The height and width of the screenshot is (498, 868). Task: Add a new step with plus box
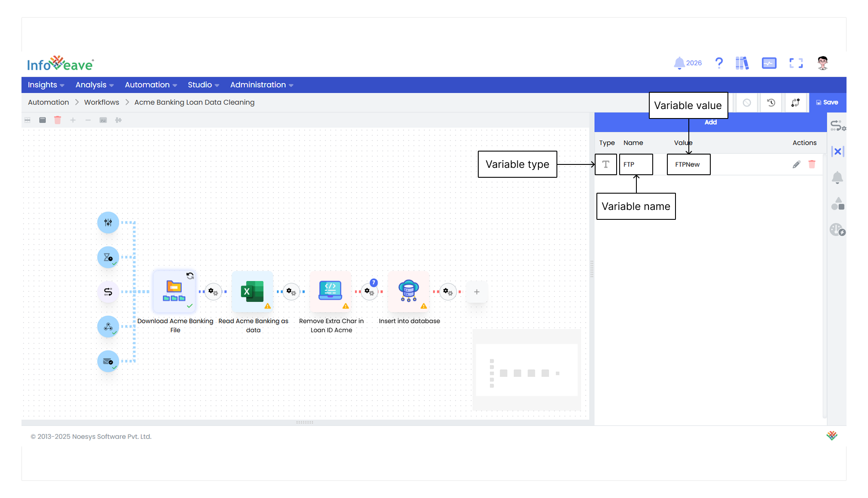pos(477,292)
